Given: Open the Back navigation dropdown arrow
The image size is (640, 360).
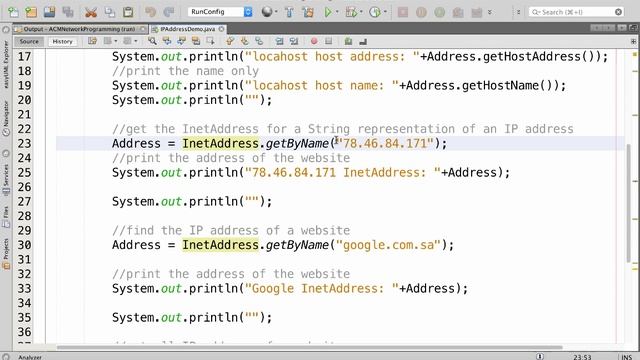Looking at the screenshot, I should click(x=116, y=41).
